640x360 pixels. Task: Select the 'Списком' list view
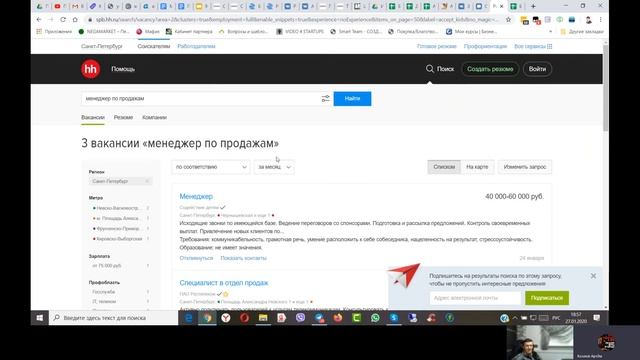(x=444, y=167)
